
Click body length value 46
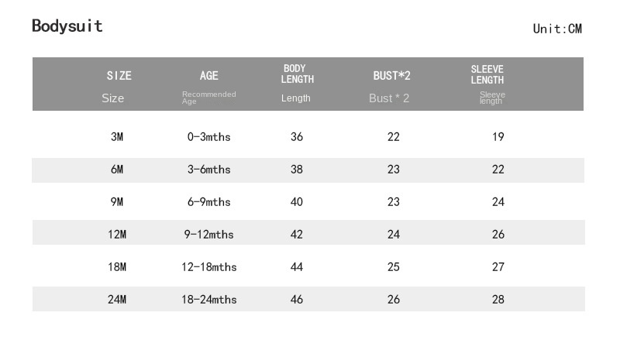297,300
